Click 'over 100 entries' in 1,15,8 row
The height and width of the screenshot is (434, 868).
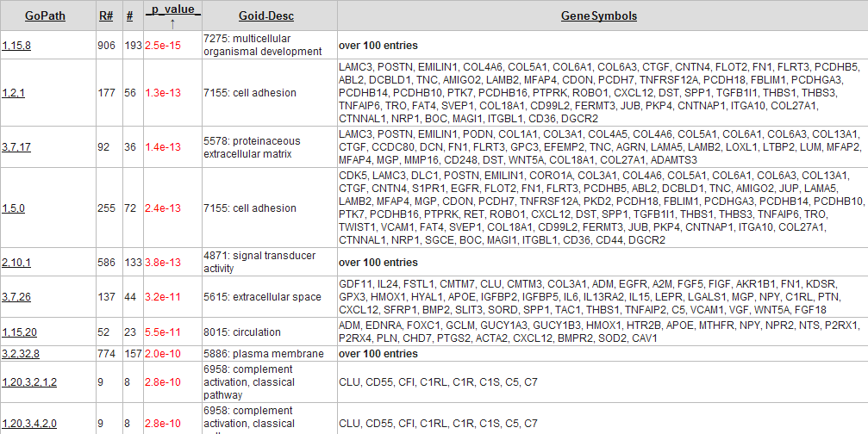click(378, 46)
